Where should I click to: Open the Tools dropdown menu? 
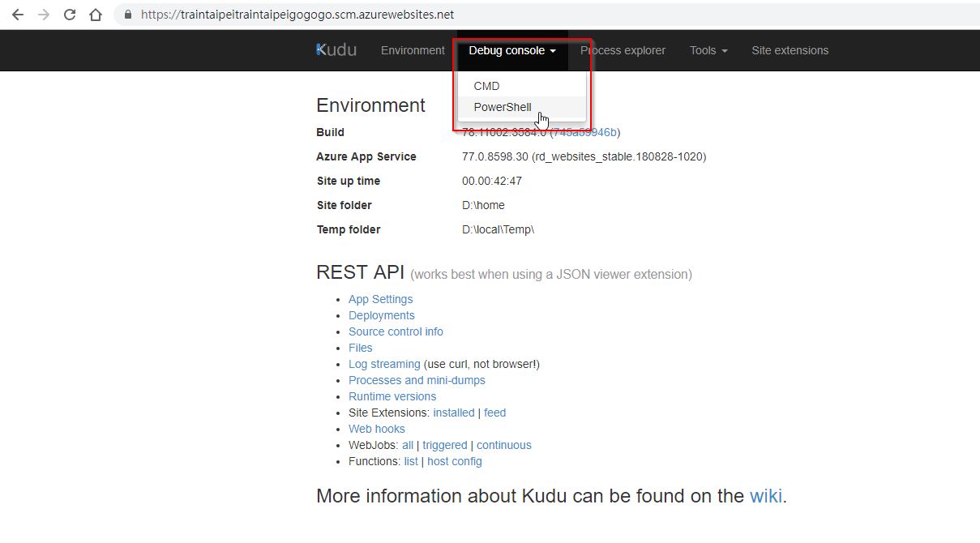click(708, 50)
